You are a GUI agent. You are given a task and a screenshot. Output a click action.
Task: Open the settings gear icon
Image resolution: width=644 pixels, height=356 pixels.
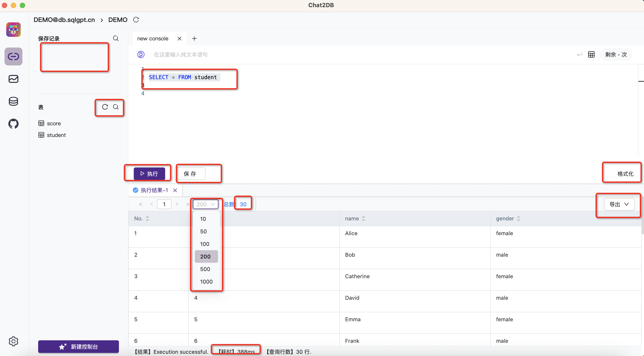(x=13, y=341)
